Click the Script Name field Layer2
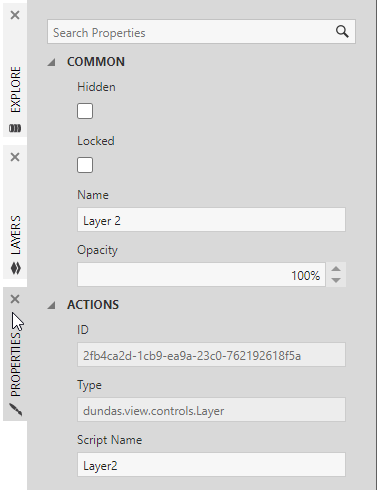 211,464
